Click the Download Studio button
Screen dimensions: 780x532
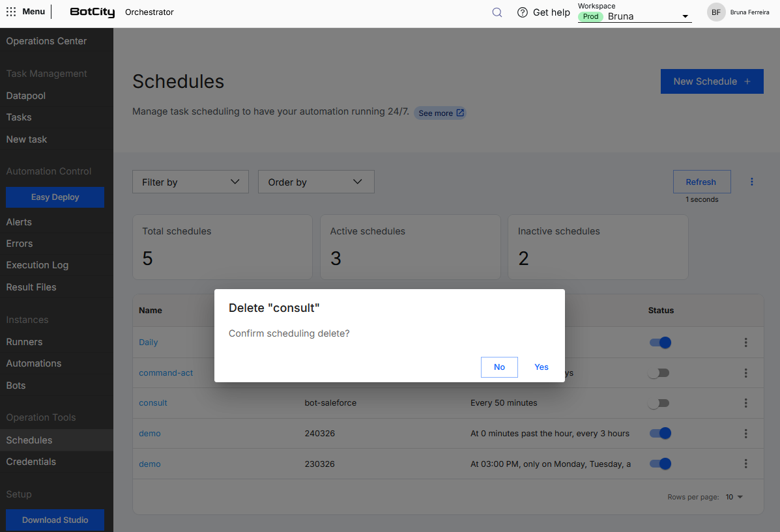click(55, 520)
